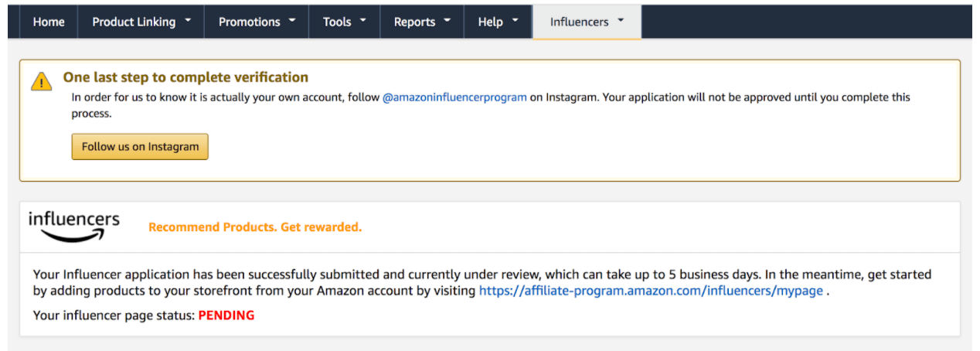980x351 pixels.
Task: Click the red PENDING status text
Action: (226, 315)
